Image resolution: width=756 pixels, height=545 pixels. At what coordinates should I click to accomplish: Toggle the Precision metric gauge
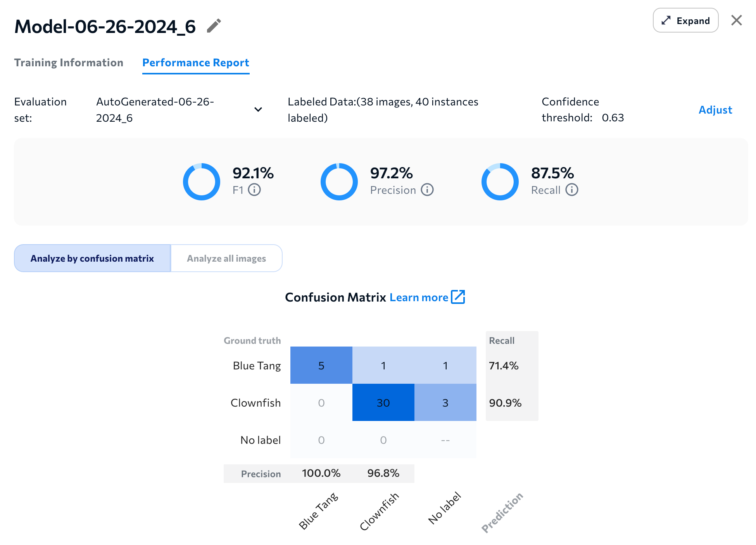[x=339, y=181]
